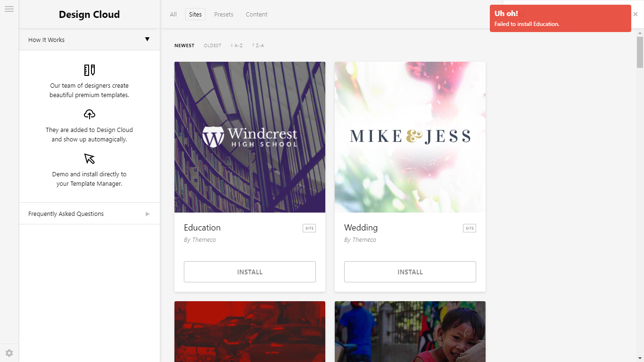This screenshot has width=644, height=362.
Task: Install the Wedding site template
Action: pos(410,272)
